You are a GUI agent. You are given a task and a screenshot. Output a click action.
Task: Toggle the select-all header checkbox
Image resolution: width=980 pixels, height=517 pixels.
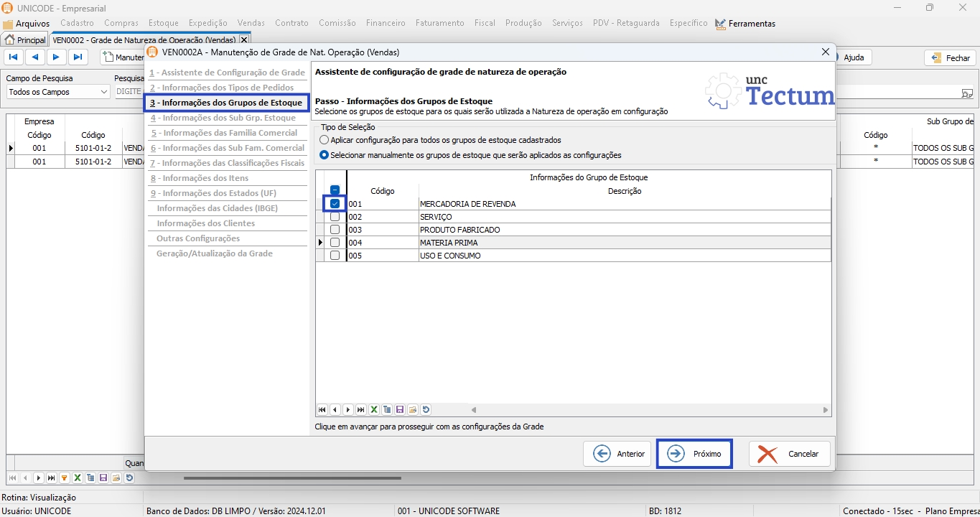[x=335, y=190]
